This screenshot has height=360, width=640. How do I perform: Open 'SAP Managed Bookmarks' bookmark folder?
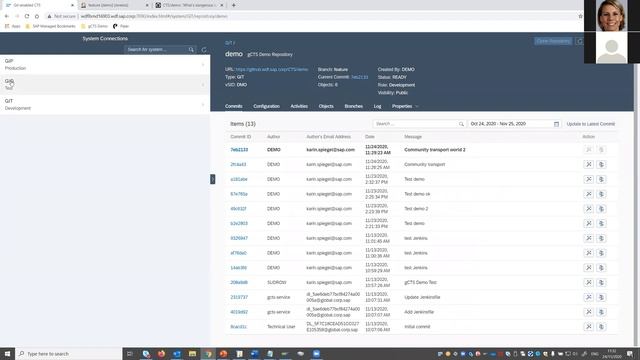50,26
